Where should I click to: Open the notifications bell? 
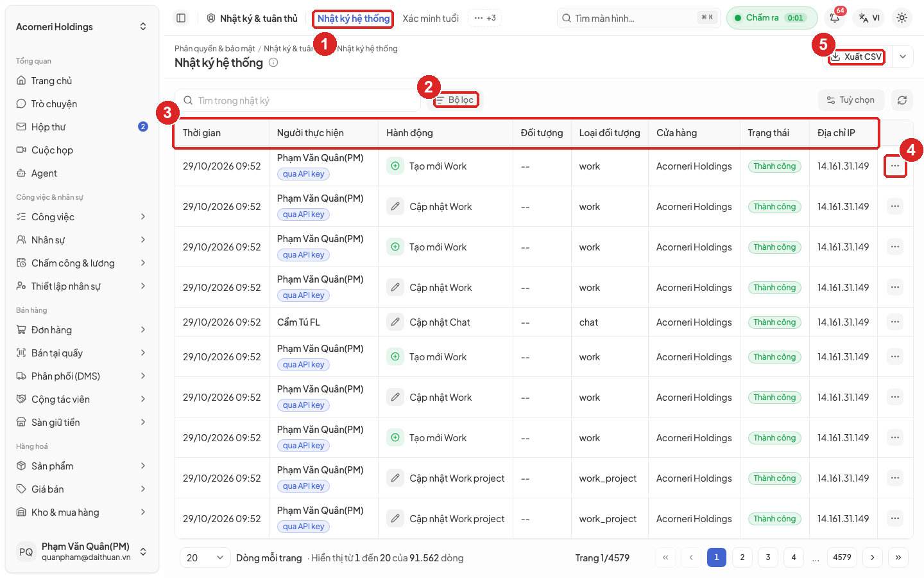point(835,18)
